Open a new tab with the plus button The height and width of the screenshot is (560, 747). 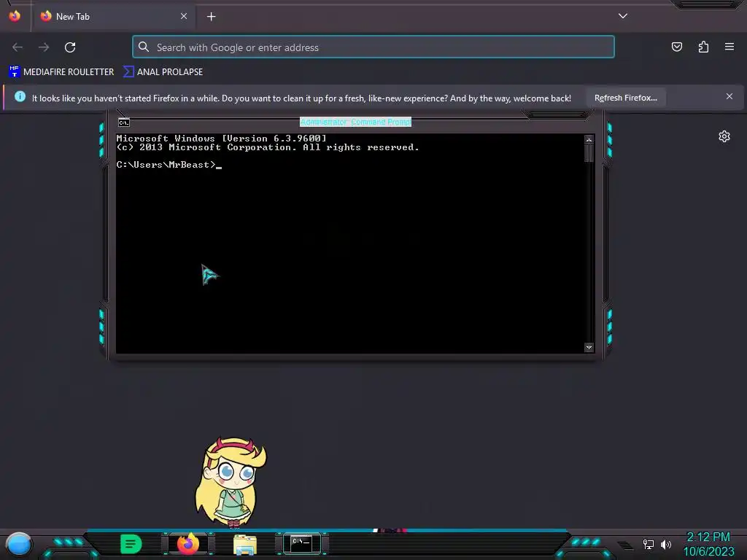click(211, 17)
